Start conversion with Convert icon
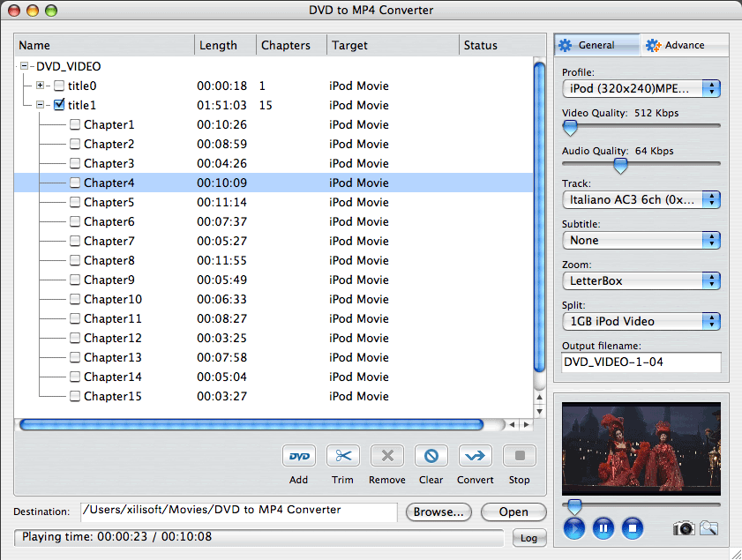The image size is (742, 560). (x=476, y=456)
